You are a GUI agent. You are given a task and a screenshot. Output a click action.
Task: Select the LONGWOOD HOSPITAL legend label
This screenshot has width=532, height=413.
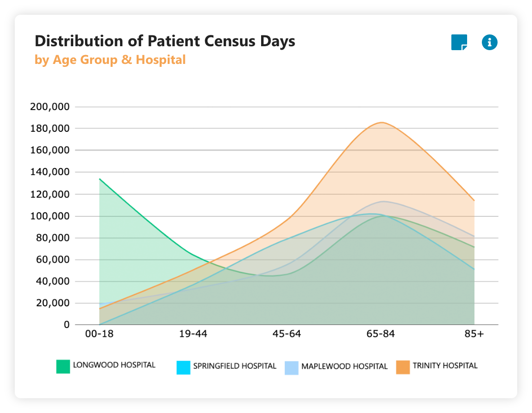114,365
